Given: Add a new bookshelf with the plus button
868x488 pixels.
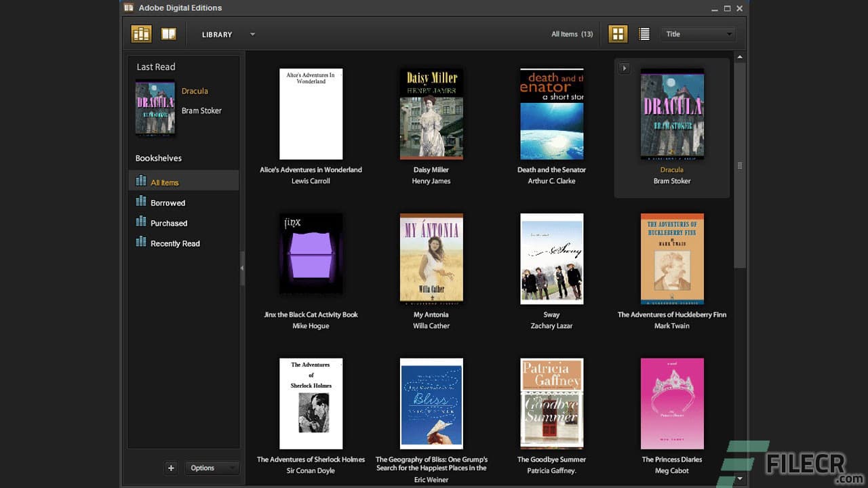Looking at the screenshot, I should click(x=171, y=468).
